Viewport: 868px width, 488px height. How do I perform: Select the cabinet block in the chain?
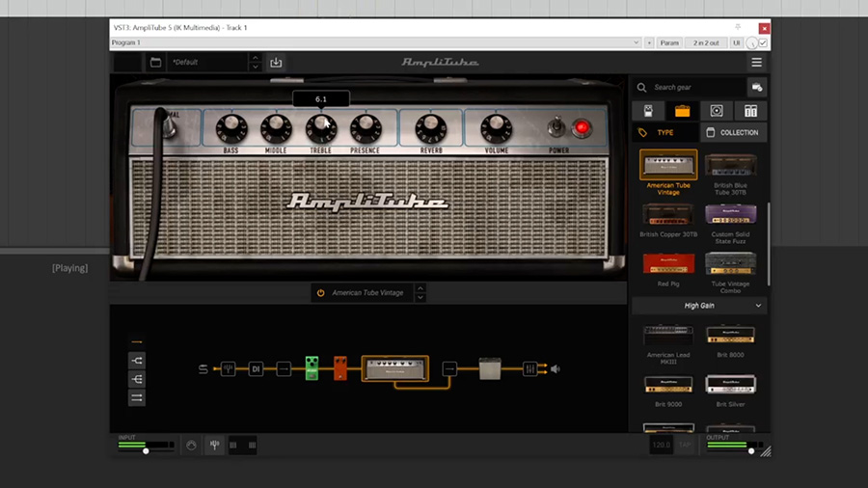[490, 368]
